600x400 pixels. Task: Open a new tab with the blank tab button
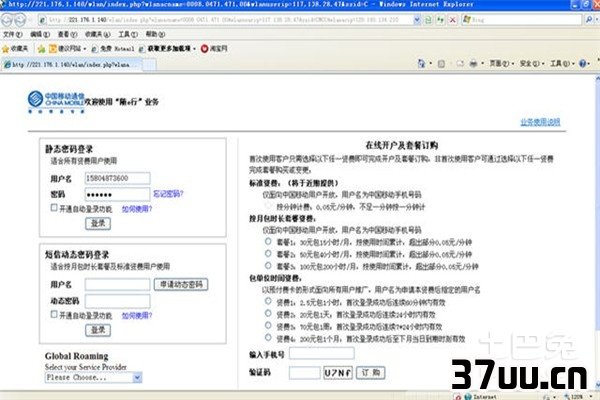[149, 65]
